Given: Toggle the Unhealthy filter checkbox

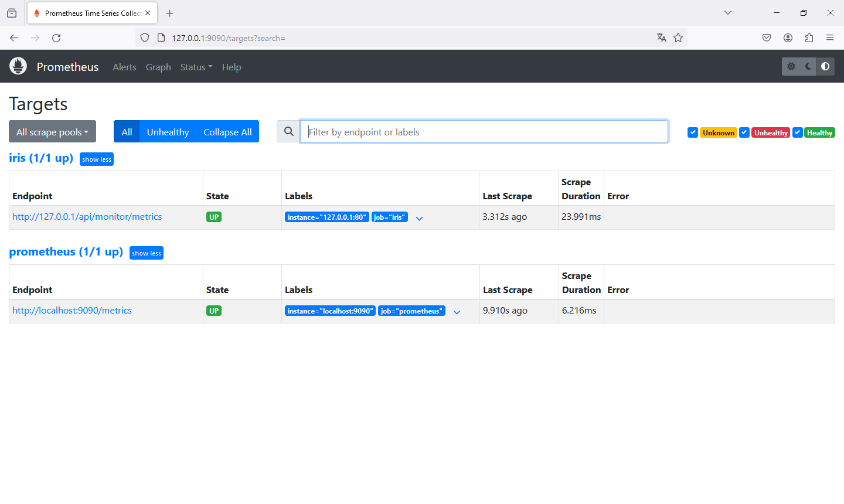Looking at the screenshot, I should coord(744,132).
